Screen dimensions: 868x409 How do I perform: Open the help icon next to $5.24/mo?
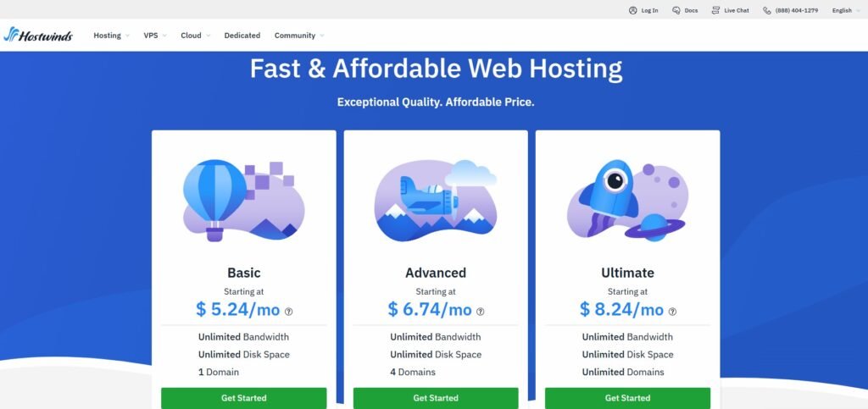point(288,312)
